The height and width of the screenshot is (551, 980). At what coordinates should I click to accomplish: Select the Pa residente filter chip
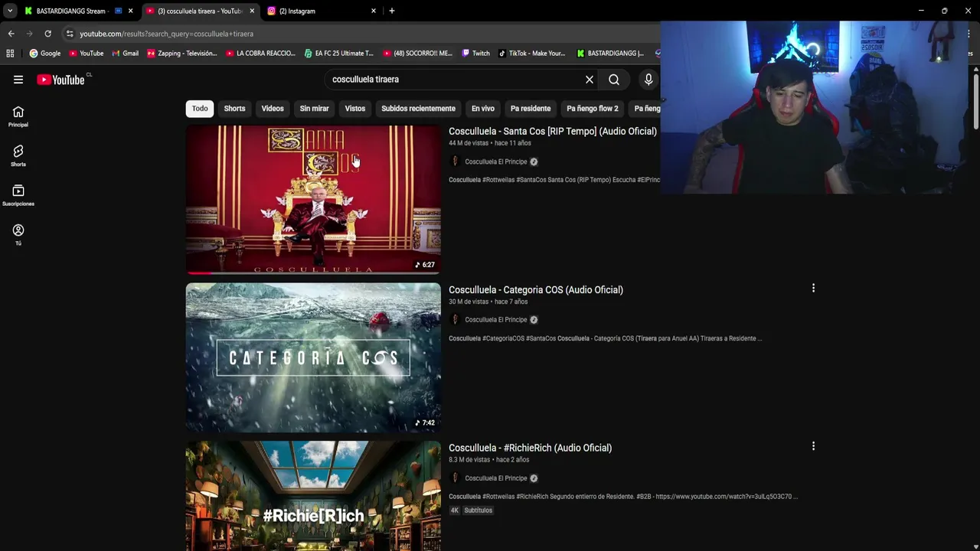[x=531, y=109]
